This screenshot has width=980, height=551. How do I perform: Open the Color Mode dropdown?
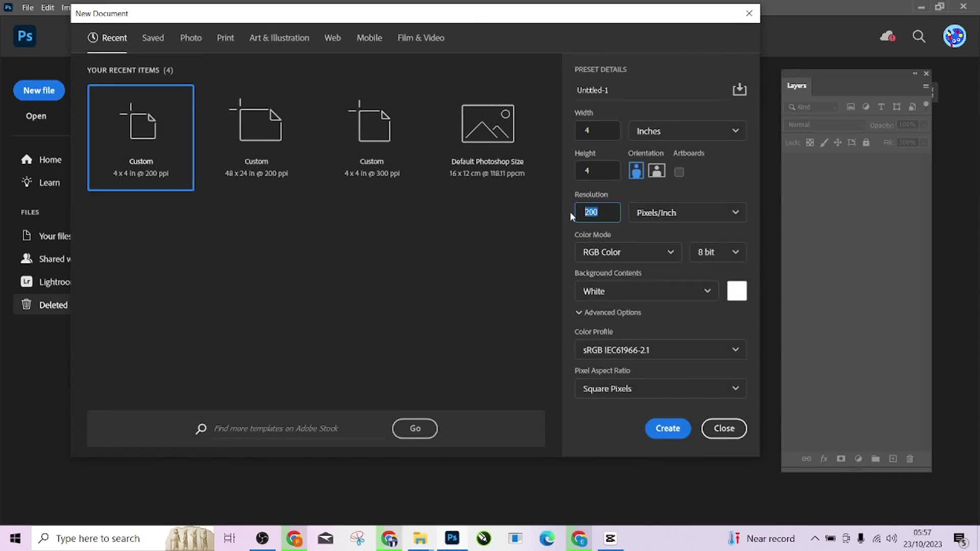(627, 252)
